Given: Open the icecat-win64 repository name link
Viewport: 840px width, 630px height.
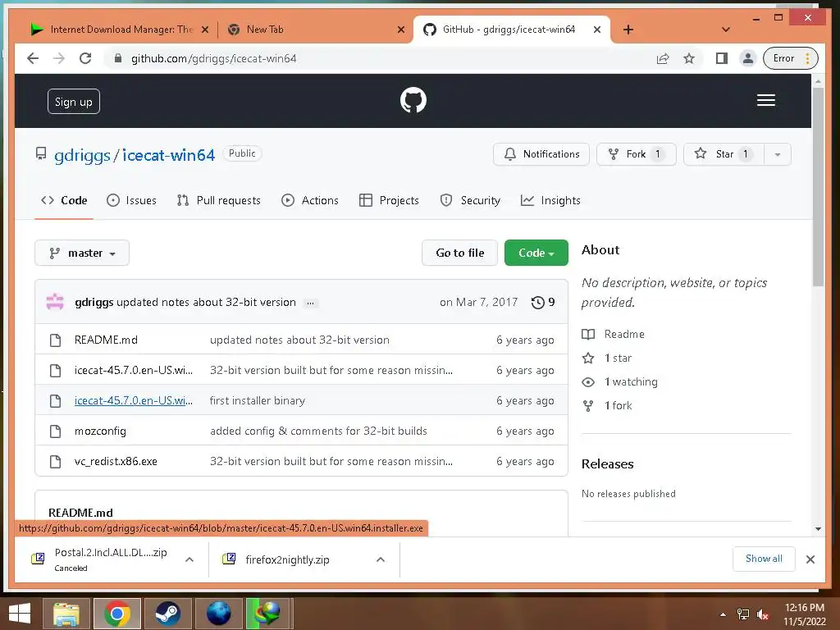Looking at the screenshot, I should point(168,155).
